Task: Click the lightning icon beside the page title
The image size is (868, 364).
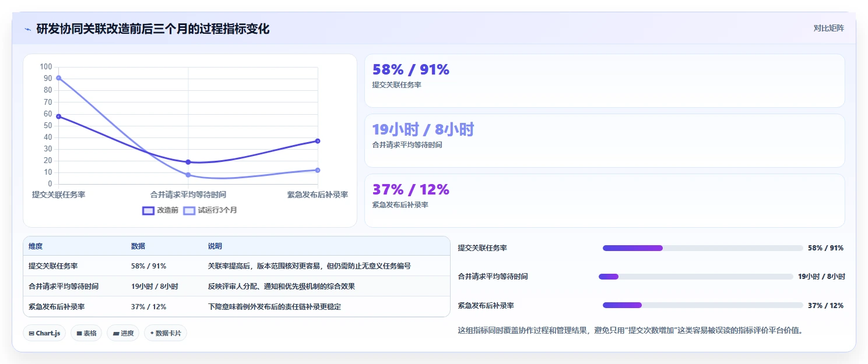Action: pyautogui.click(x=27, y=29)
